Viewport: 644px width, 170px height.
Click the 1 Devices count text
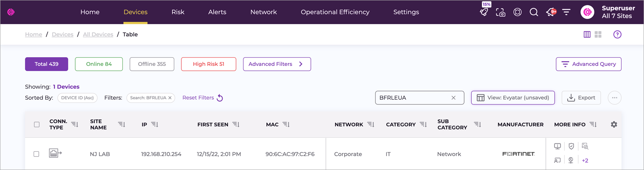click(66, 87)
